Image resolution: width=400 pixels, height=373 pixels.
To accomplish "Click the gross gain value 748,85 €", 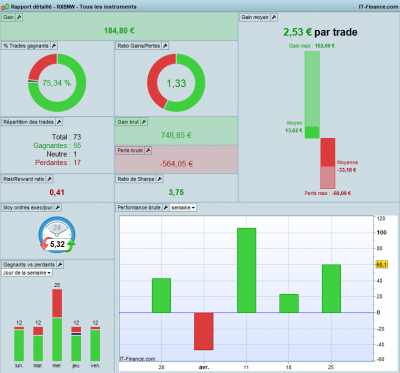I will (176, 135).
